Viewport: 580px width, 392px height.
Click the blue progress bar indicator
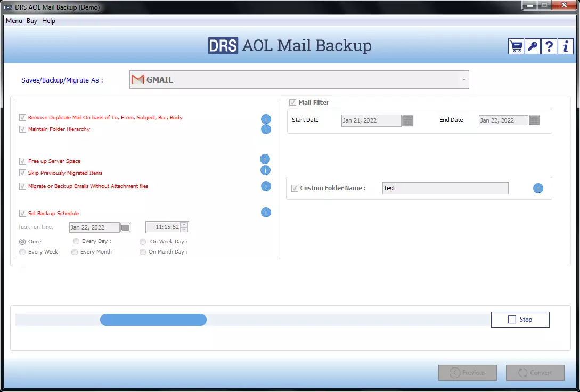pyautogui.click(x=153, y=320)
